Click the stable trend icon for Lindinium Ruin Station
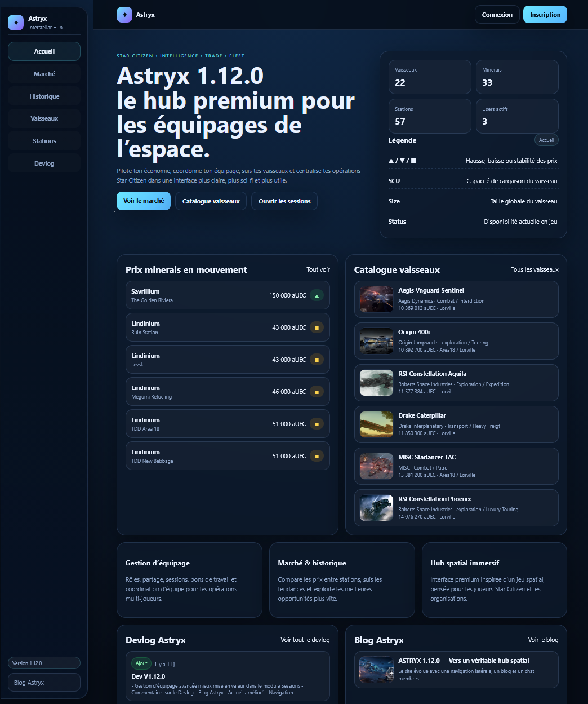588x704 pixels. click(317, 327)
